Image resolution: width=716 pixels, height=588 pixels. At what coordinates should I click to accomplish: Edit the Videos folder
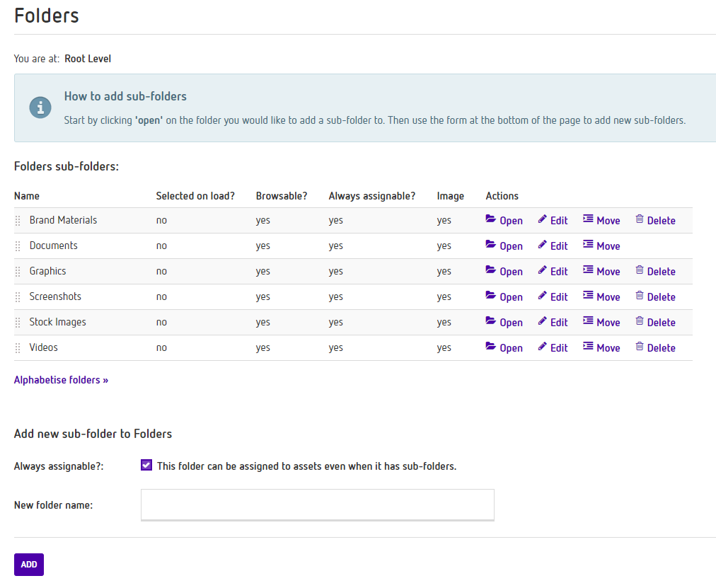553,348
